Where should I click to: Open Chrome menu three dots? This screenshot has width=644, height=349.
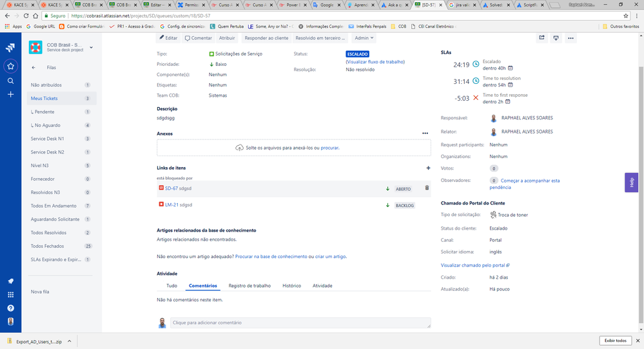[x=637, y=15]
